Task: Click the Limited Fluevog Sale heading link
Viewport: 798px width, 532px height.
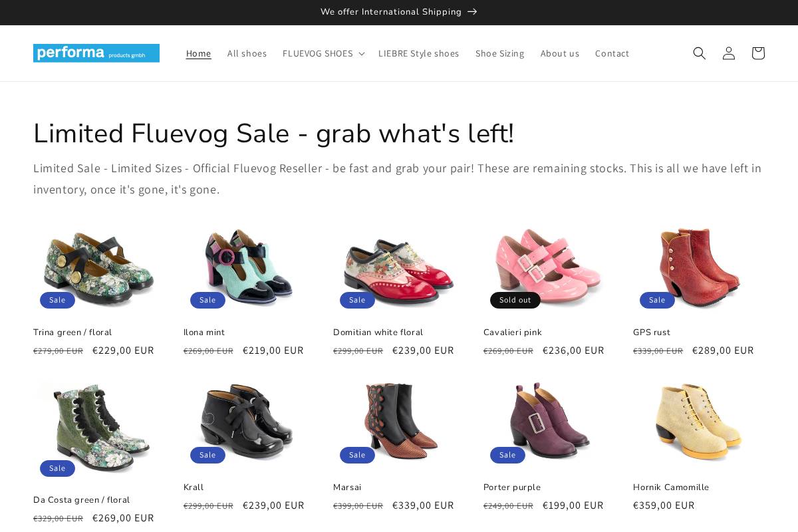Action: [x=273, y=133]
